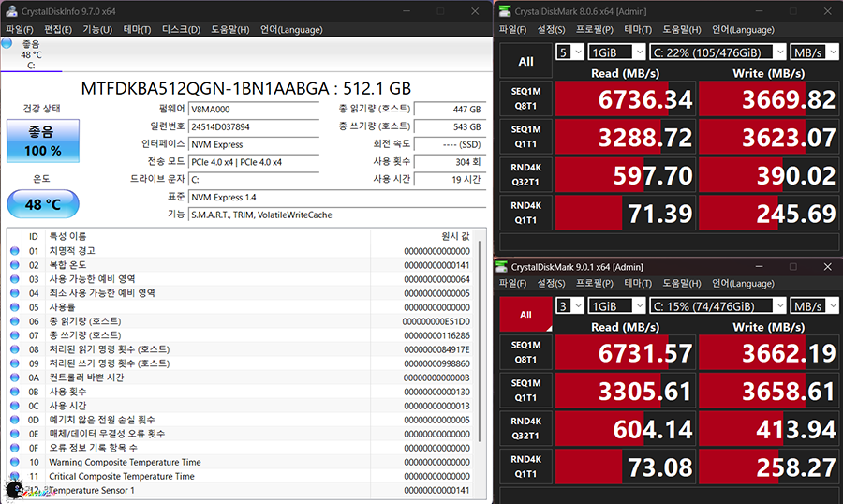Viewport: 843px width, 504px height.
Task: Click the 원시 값 column header
Action: pos(422,236)
